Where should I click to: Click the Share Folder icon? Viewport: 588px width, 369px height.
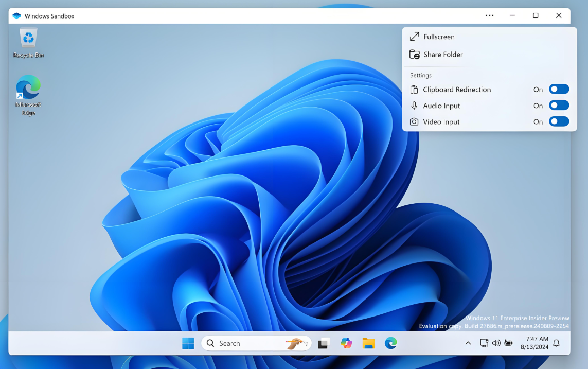tap(414, 55)
